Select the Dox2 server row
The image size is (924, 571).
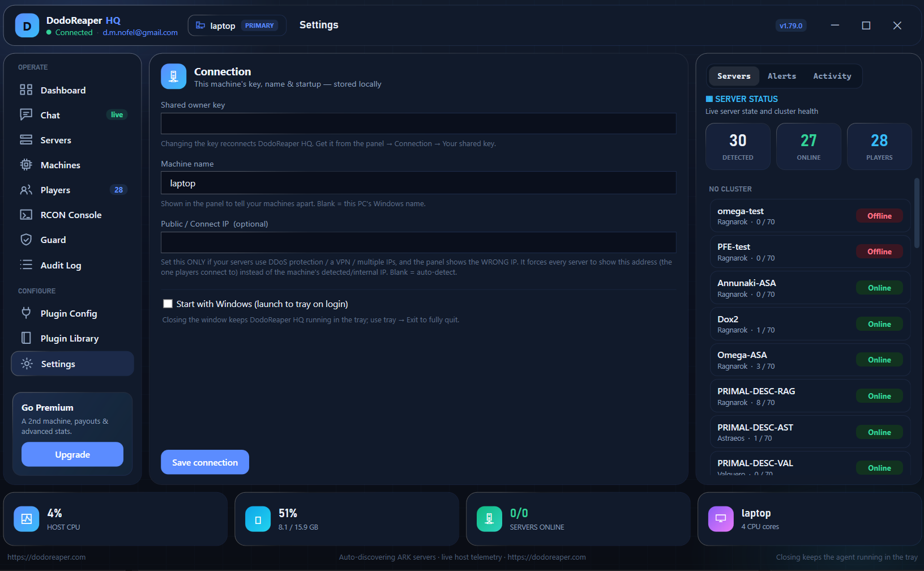point(810,324)
